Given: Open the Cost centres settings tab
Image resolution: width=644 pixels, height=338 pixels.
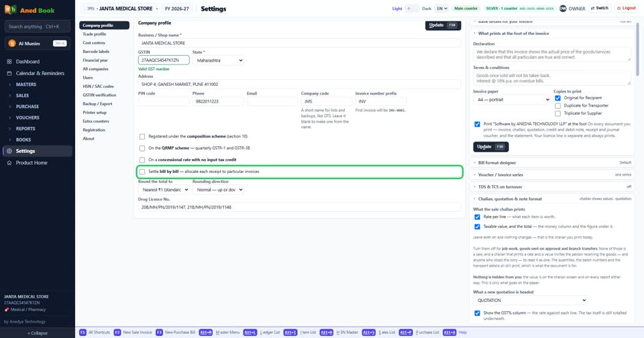Looking at the screenshot, I should point(105,43).
